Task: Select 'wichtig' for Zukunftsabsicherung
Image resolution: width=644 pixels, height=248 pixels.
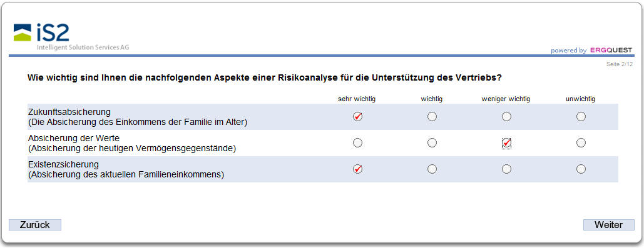Action: [x=432, y=117]
